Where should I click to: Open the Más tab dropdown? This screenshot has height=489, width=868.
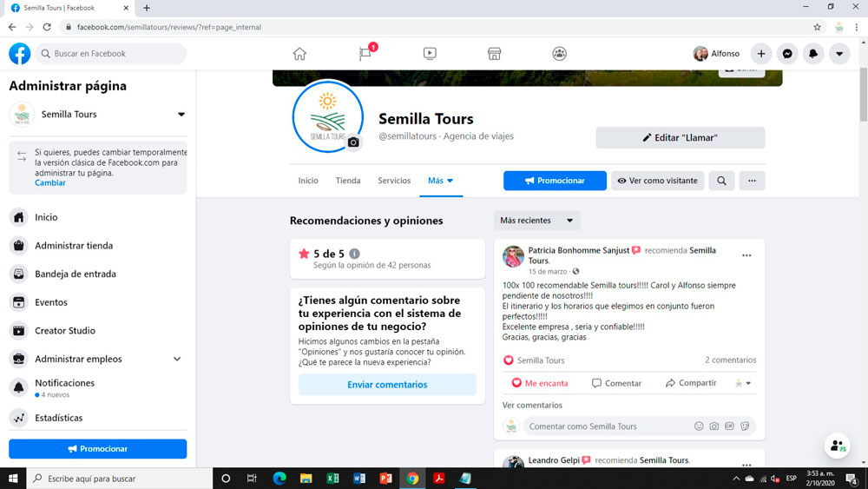pyautogui.click(x=441, y=181)
